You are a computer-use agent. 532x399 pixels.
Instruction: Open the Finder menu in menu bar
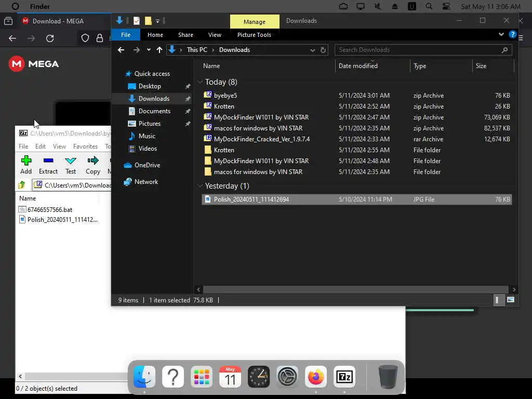(x=39, y=6)
